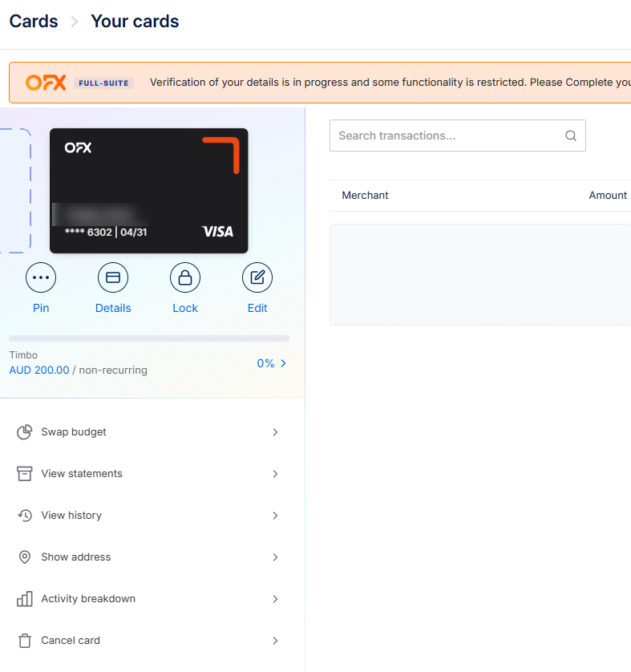Click the Edit pencil icon

tap(257, 277)
